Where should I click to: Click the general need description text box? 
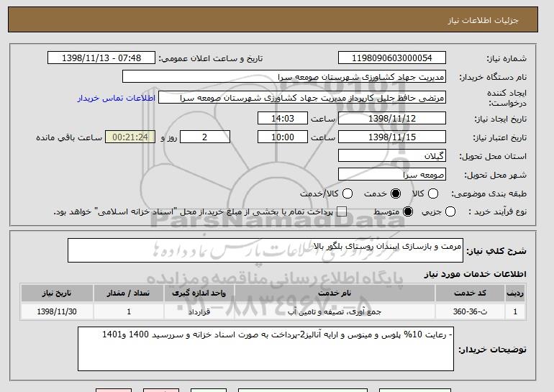coord(265,250)
